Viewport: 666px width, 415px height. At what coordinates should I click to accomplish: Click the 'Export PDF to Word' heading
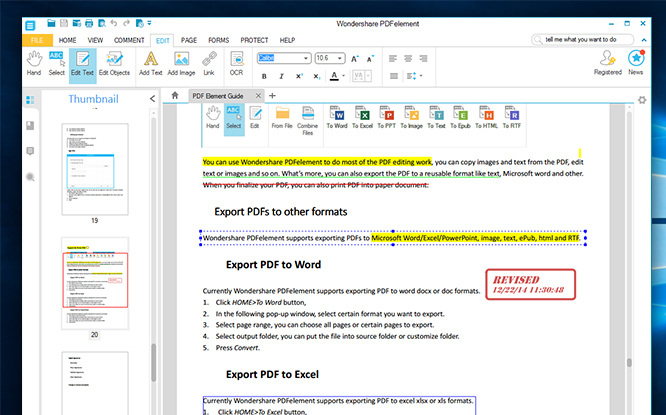point(274,265)
